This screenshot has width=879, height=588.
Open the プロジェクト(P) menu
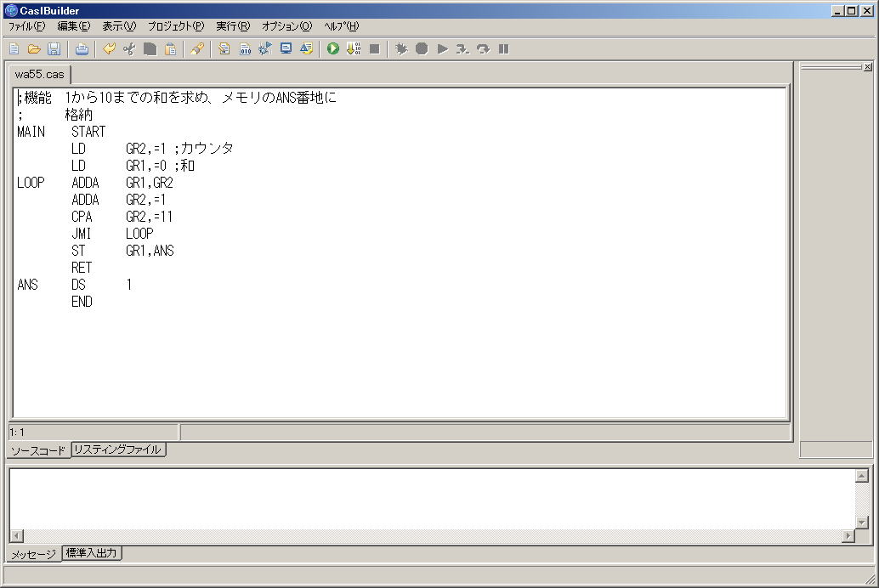coord(175,26)
